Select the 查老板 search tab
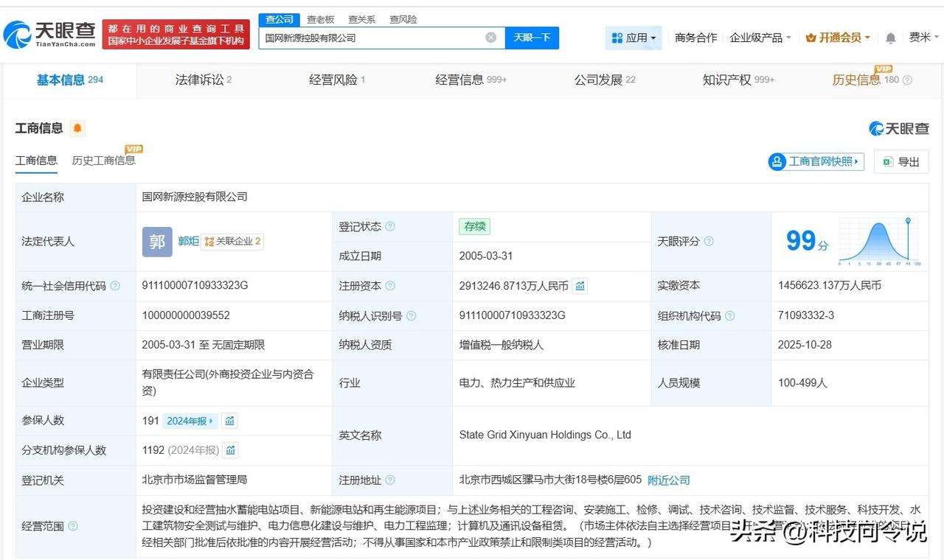 tap(321, 19)
